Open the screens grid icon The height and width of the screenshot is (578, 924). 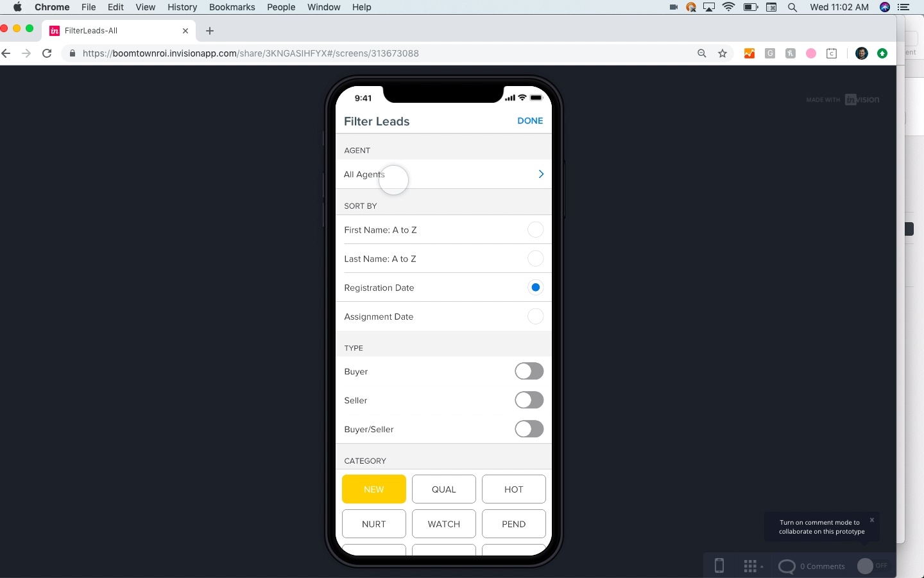click(751, 566)
